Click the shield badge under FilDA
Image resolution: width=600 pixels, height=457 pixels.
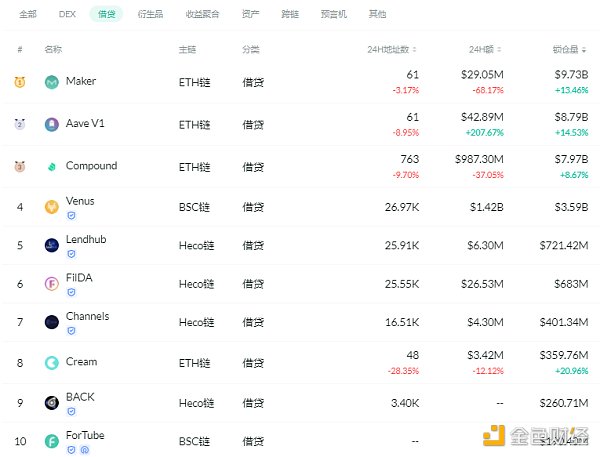71,293
